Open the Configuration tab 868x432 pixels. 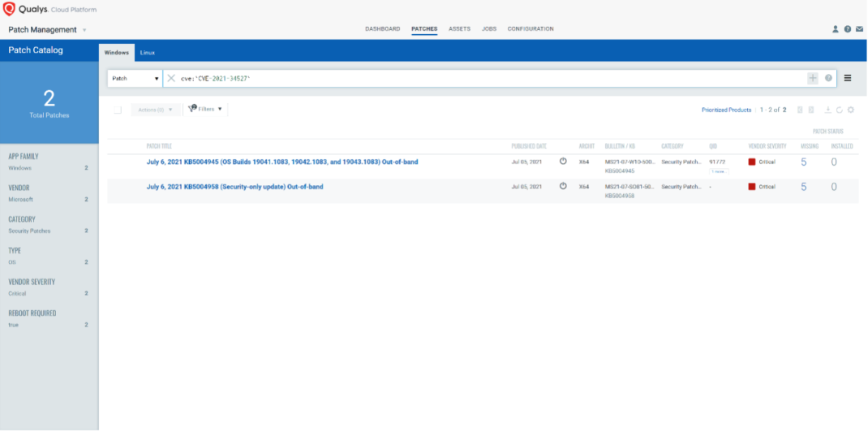(531, 28)
